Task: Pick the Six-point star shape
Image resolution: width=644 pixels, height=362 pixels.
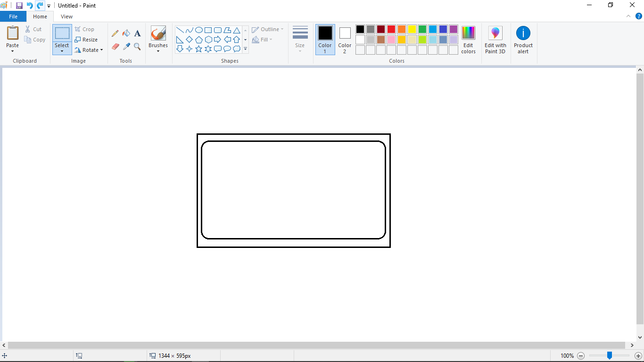Action: pyautogui.click(x=208, y=49)
